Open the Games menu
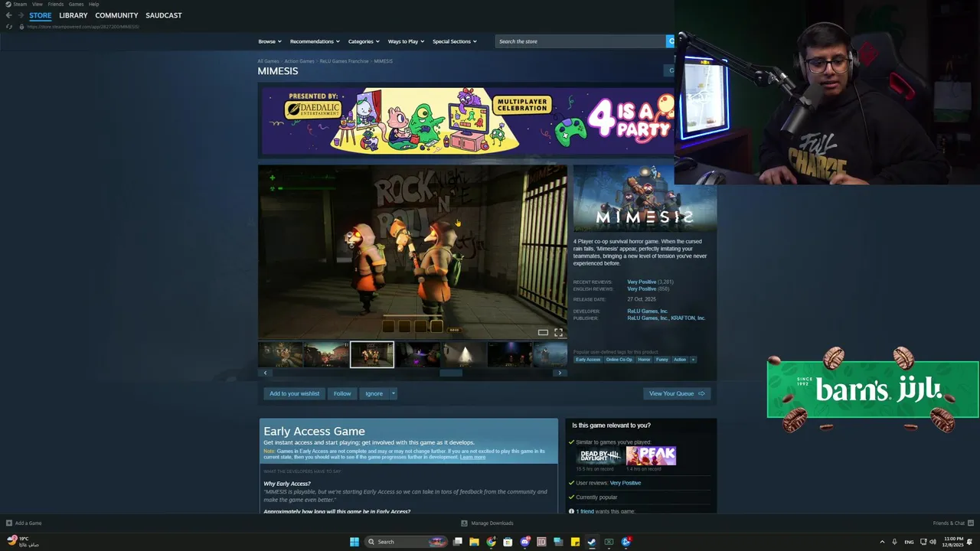This screenshot has height=551, width=980. click(x=76, y=4)
